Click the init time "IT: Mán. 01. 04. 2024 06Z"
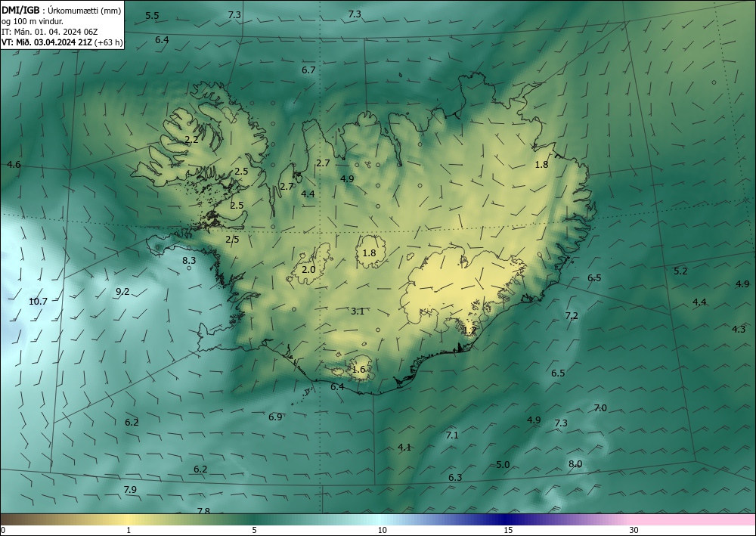The height and width of the screenshot is (536, 756). point(50,32)
